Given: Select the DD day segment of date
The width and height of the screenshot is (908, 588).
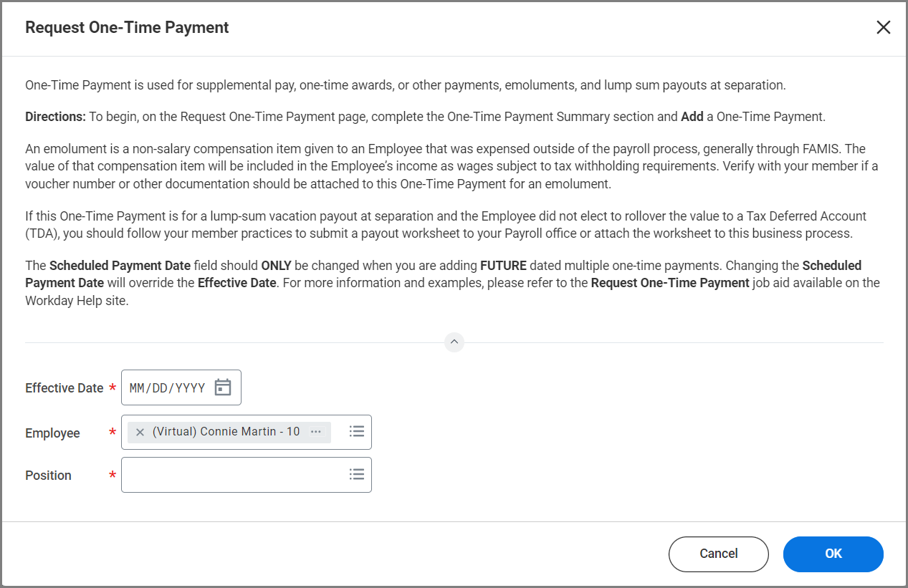Looking at the screenshot, I should click(x=160, y=388).
